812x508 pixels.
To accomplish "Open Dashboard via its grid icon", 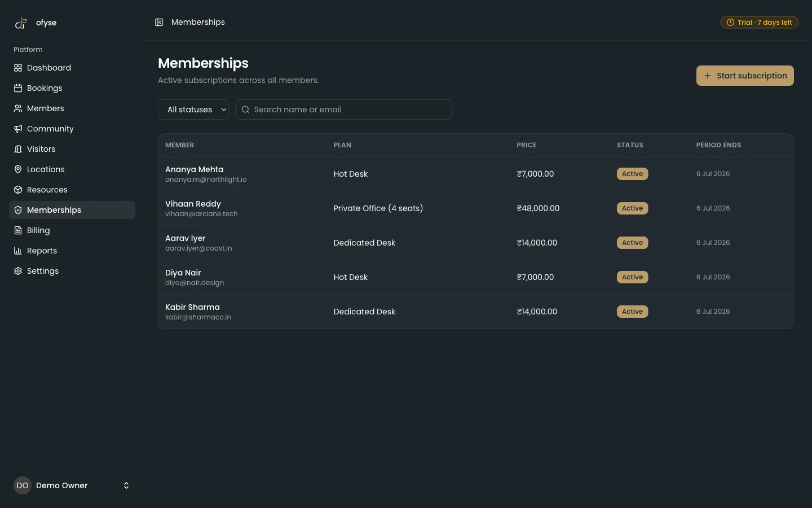I will click(x=18, y=68).
